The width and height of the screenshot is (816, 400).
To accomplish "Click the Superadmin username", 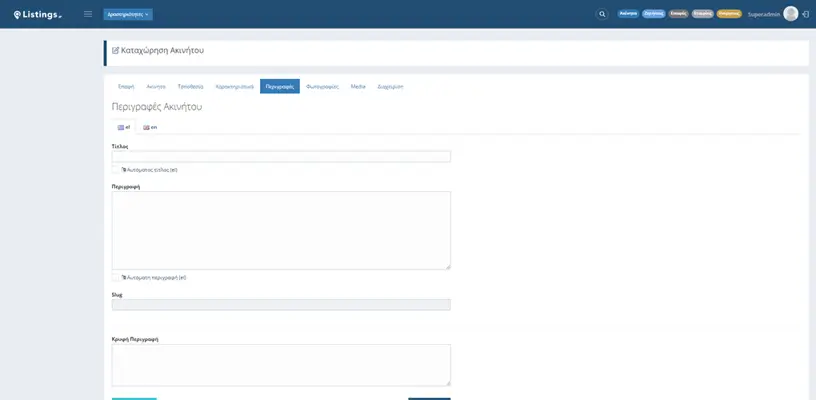I will 763,15.
